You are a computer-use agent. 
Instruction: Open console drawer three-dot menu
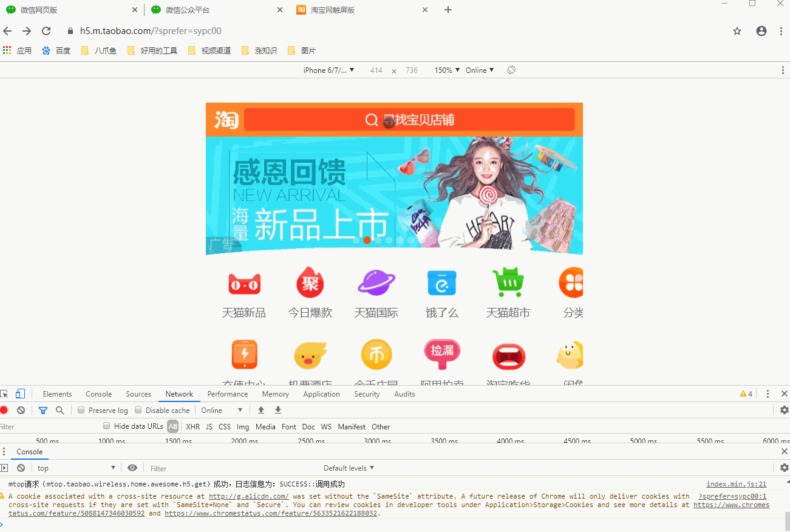point(4,451)
